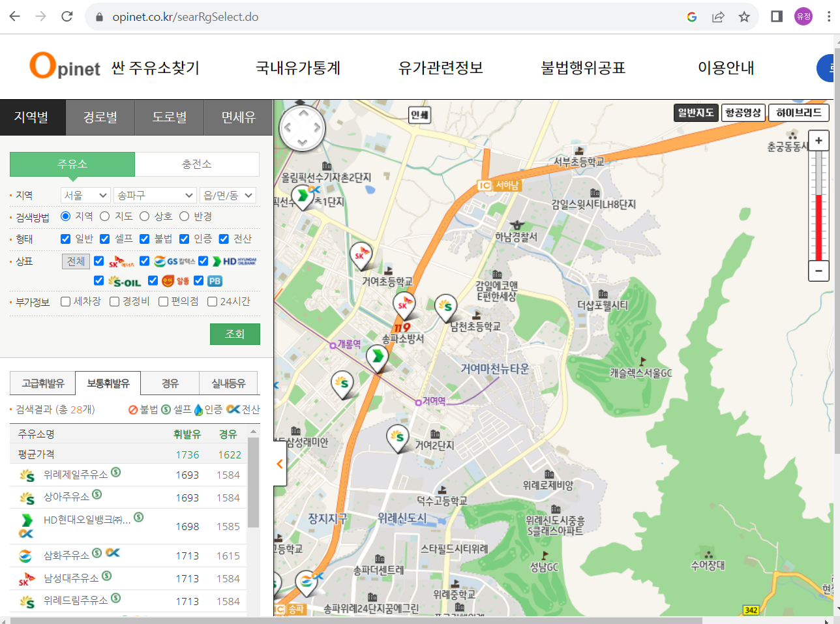Screen dimensions: 840x624
Task: Switch to the 면세유 tab
Action: pyautogui.click(x=239, y=117)
